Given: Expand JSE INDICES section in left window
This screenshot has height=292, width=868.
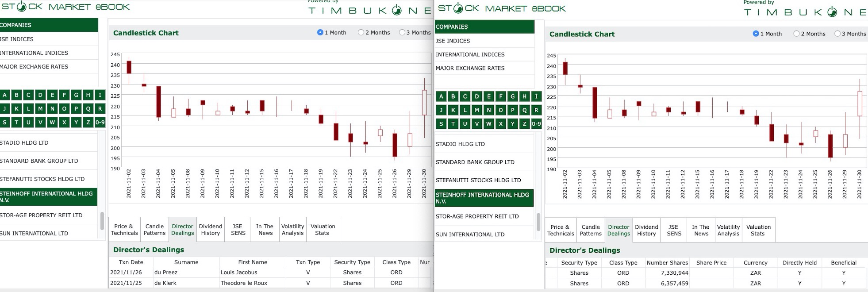Looking at the screenshot, I should (17, 39).
